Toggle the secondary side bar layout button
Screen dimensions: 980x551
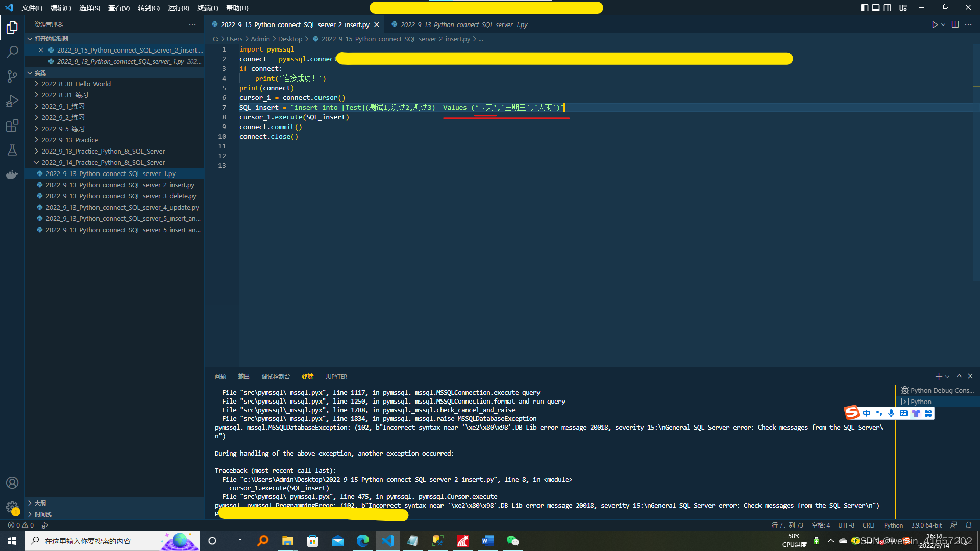click(x=887, y=8)
